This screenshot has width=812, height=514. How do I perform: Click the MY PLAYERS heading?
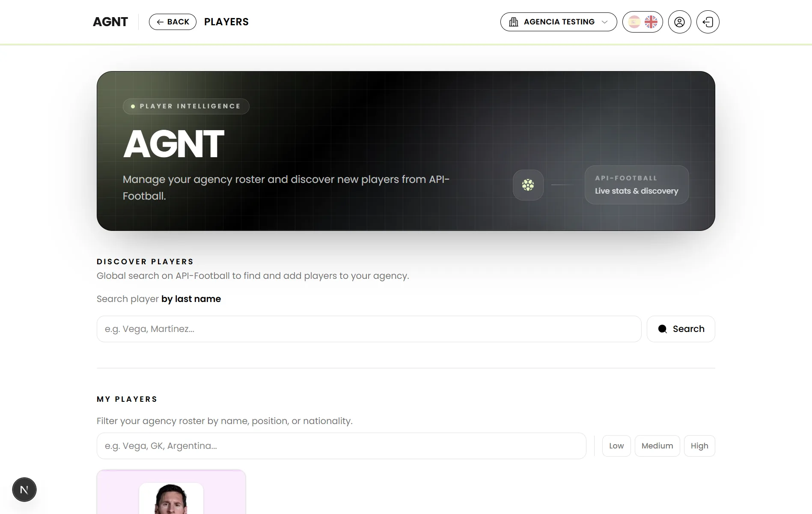[x=127, y=399]
